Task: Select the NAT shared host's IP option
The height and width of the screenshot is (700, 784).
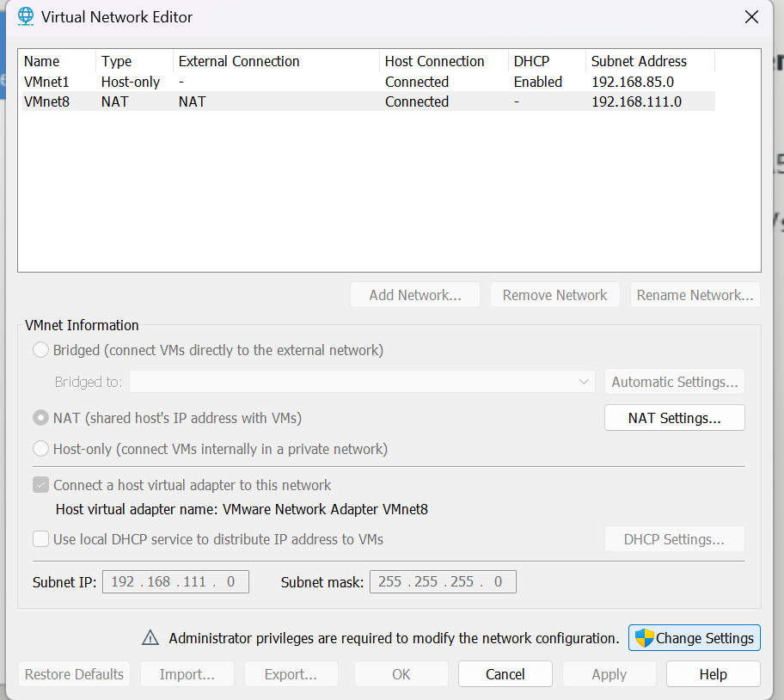Action: (x=40, y=417)
